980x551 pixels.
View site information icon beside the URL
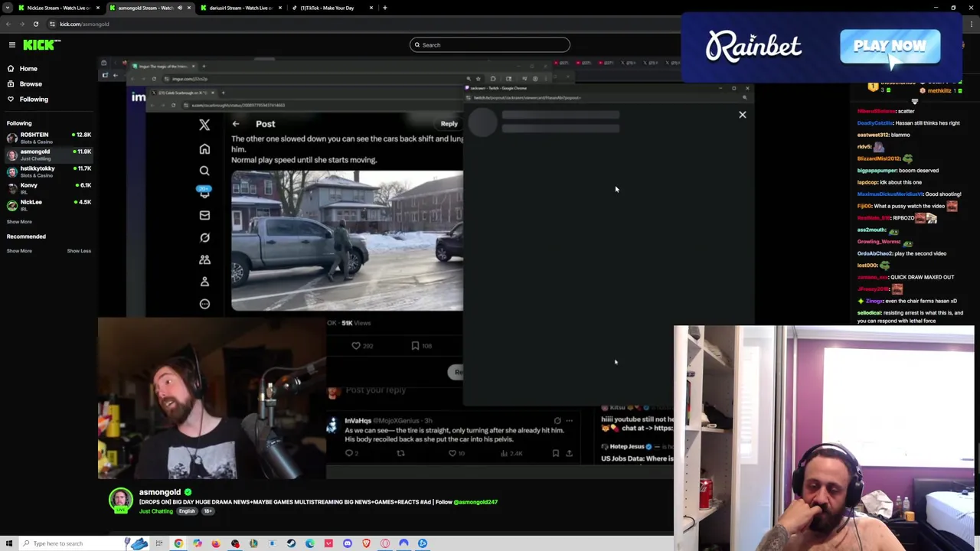[52, 24]
